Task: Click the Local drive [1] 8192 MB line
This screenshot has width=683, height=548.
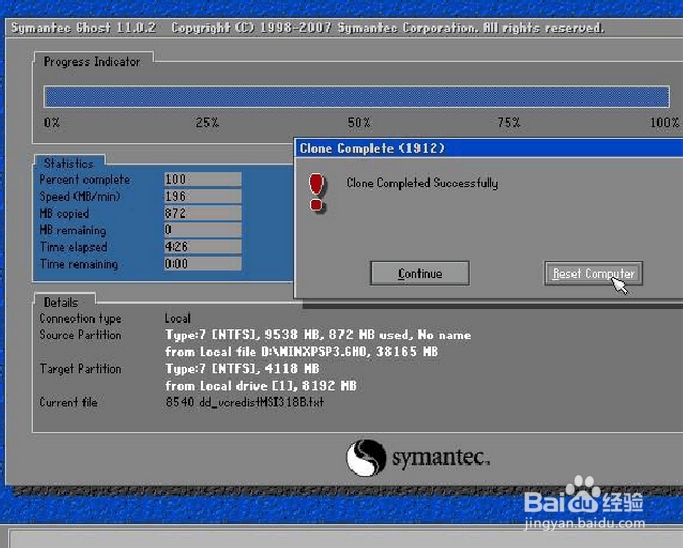Action: click(260, 386)
